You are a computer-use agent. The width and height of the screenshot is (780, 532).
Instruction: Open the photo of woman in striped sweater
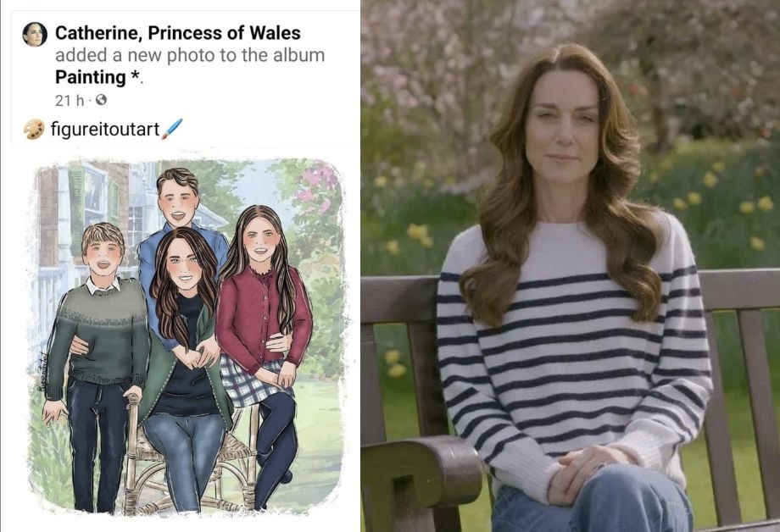coord(571,266)
